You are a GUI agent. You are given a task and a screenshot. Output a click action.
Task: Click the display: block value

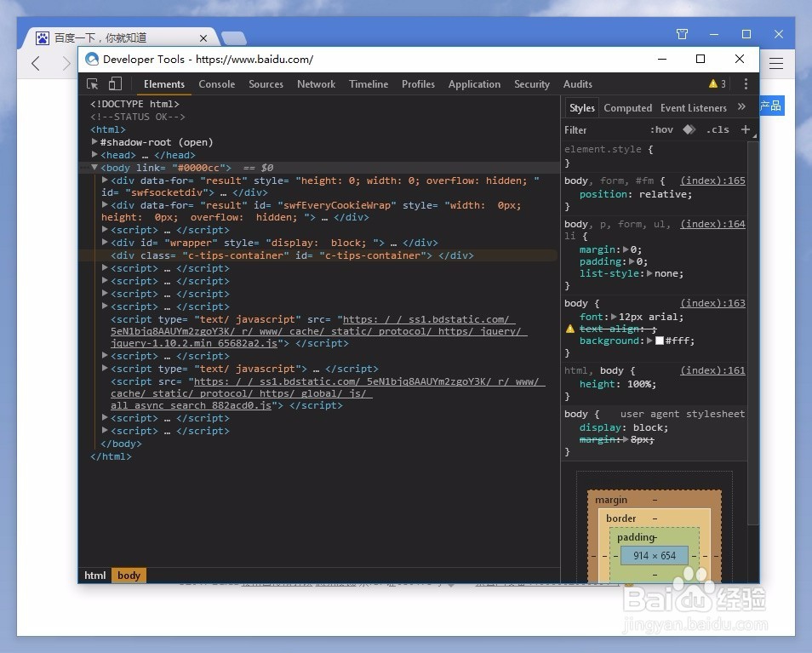point(650,427)
